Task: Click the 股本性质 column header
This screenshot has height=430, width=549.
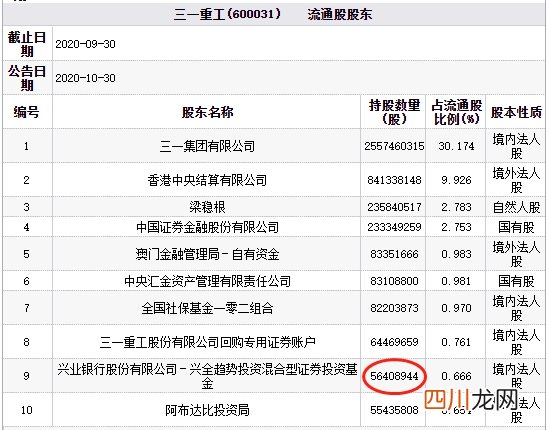Action: coord(516,112)
